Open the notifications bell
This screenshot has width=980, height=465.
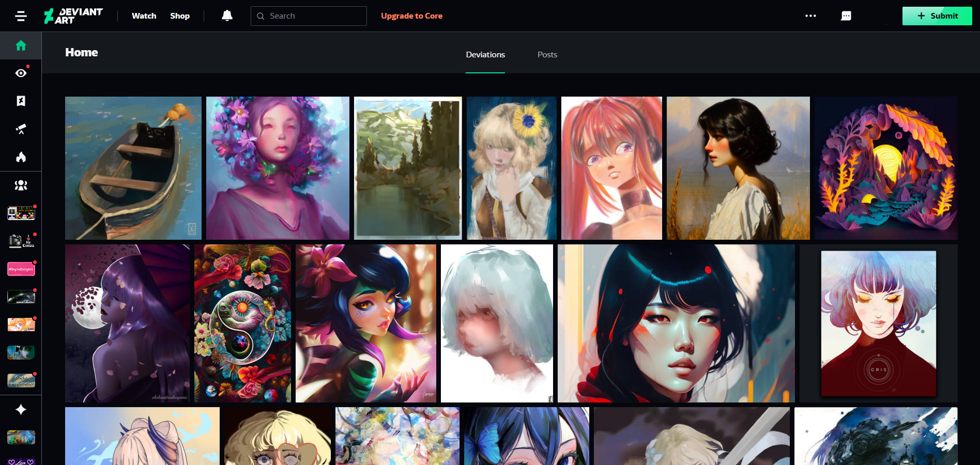click(227, 16)
